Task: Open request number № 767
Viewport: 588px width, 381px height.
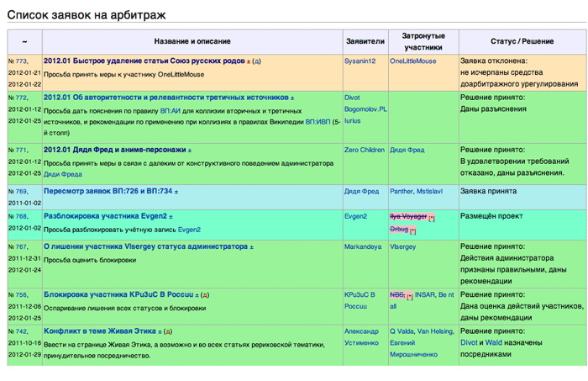Action: coord(18,247)
